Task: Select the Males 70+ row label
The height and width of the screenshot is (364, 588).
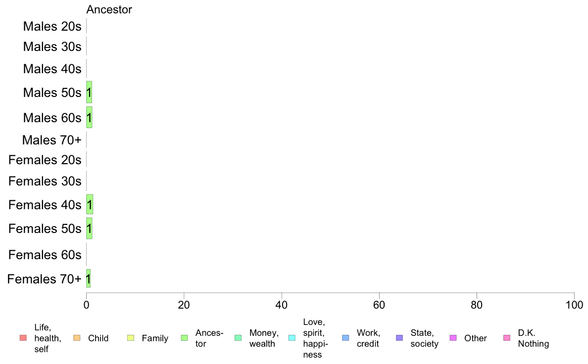Action: point(52,140)
